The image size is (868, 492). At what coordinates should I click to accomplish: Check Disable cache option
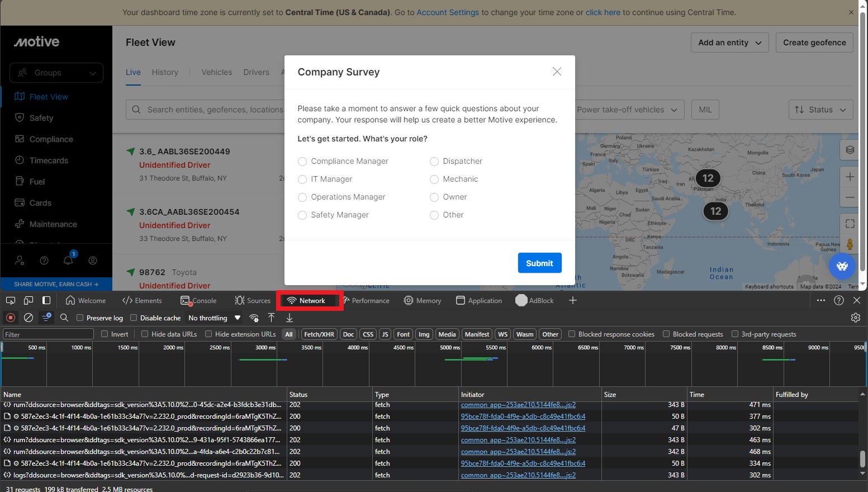134,318
